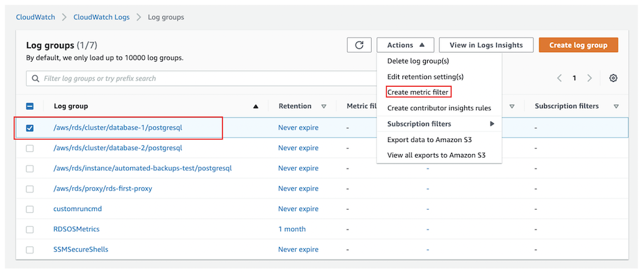Expand the Subscription filters submenu arrow
Screen dimensions: 644x274
492,124
